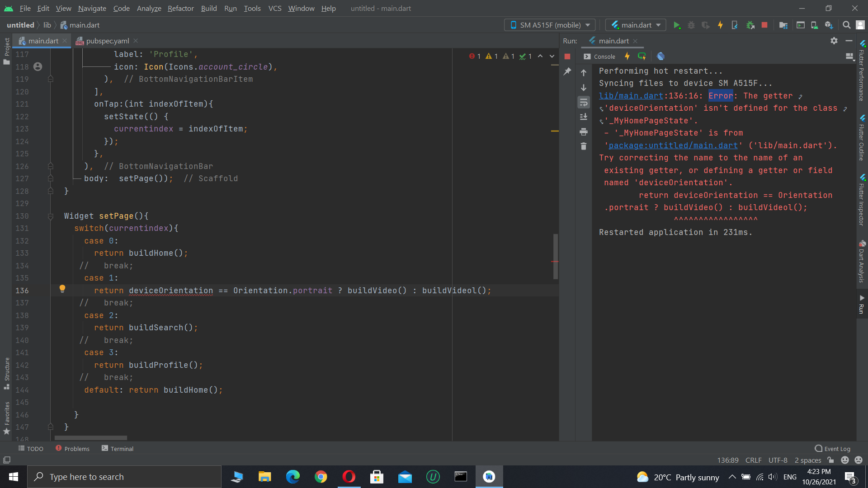Open the TODO tool window
Viewport: 868px width, 488px height.
31,449
